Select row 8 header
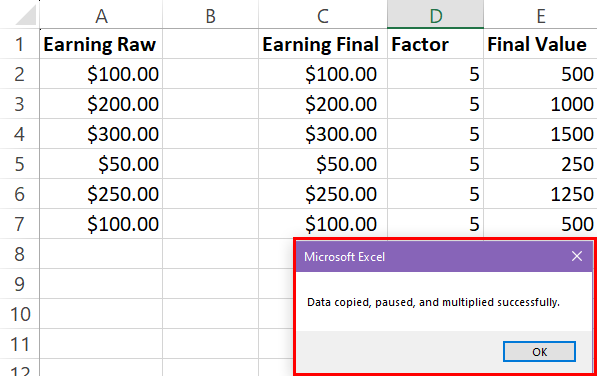The width and height of the screenshot is (597, 376). 20,254
